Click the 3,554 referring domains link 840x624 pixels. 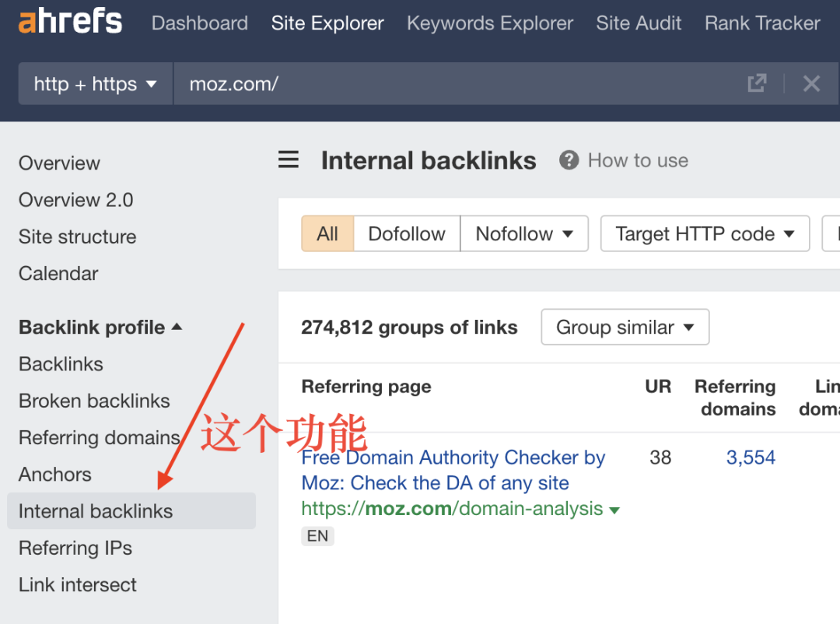point(751,457)
